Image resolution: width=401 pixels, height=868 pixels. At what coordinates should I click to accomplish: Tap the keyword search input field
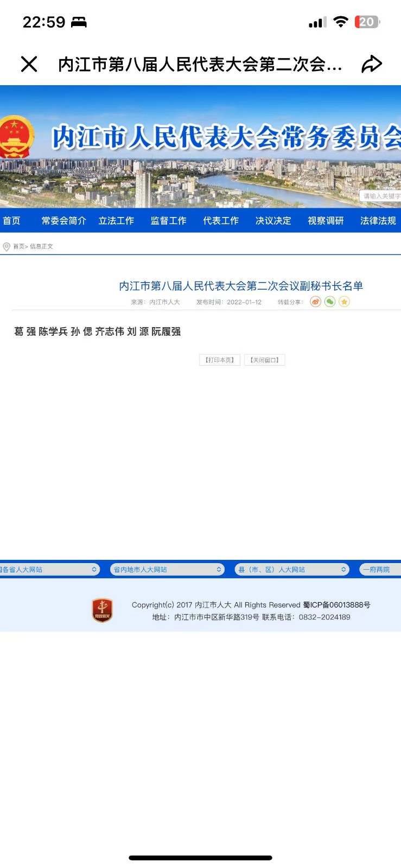click(x=381, y=196)
